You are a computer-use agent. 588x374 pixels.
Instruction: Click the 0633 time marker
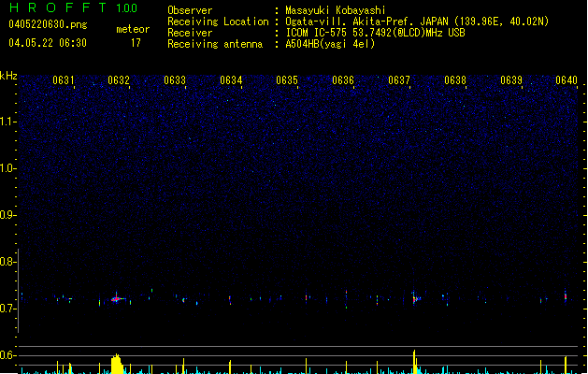[175, 80]
